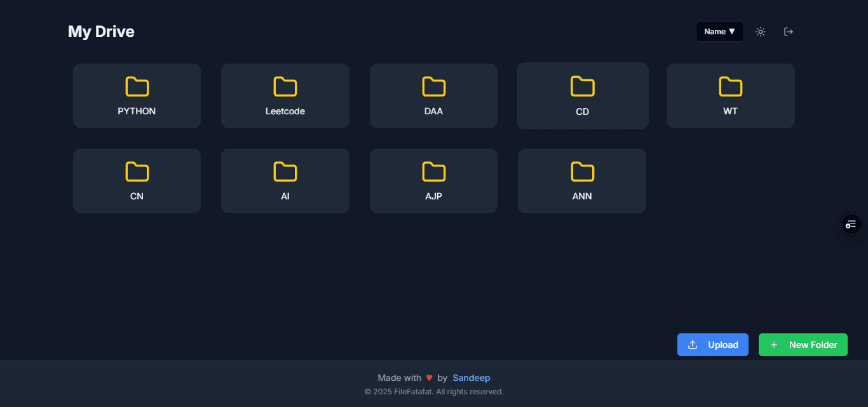Open the floating widget menu on right edge
Screen dimensions: 868x407
coord(851,224)
